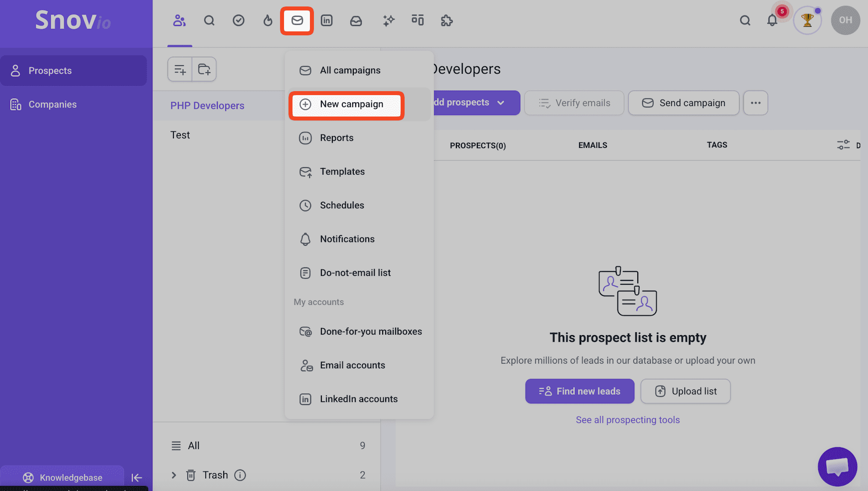Image resolution: width=868 pixels, height=491 pixels.
Task: Open the LinkedIn automation icon in toolbar
Action: pyautogui.click(x=326, y=20)
